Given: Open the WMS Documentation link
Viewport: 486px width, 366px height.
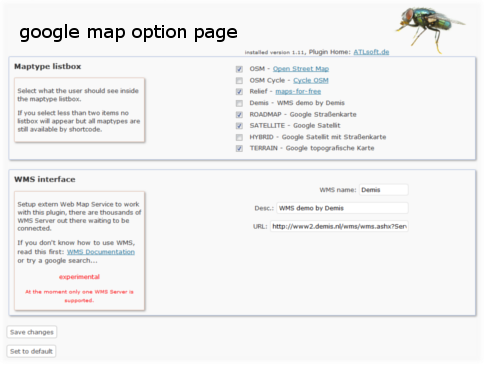Looking at the screenshot, I should [x=101, y=252].
